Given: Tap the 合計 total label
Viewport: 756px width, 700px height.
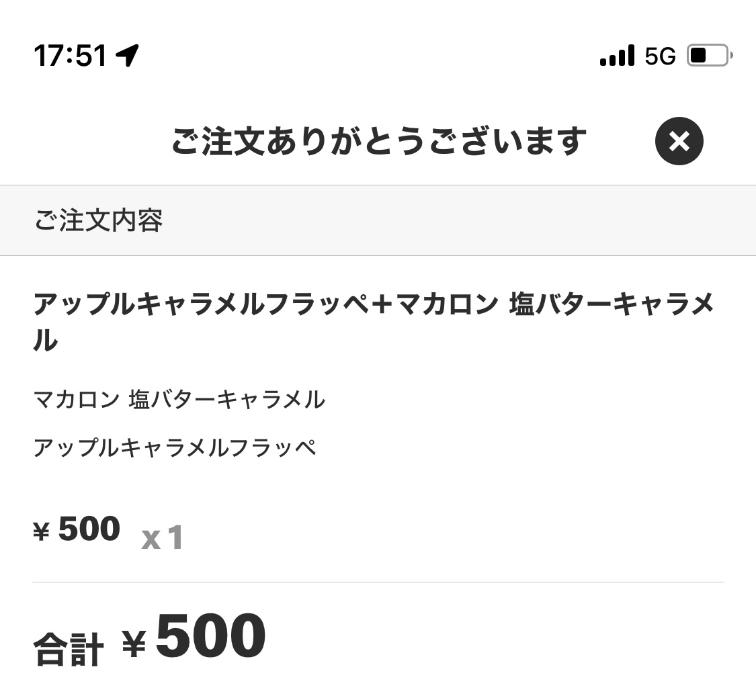Looking at the screenshot, I should point(69,650).
